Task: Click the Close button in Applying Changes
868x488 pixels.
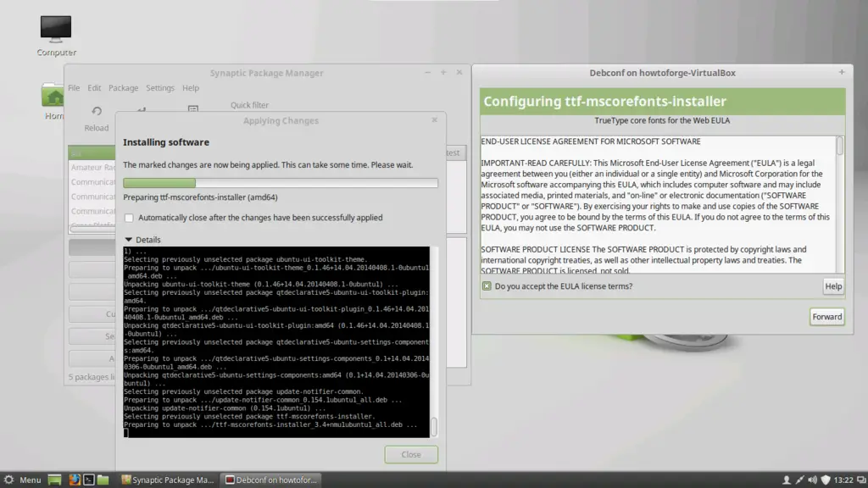Action: coord(411,454)
